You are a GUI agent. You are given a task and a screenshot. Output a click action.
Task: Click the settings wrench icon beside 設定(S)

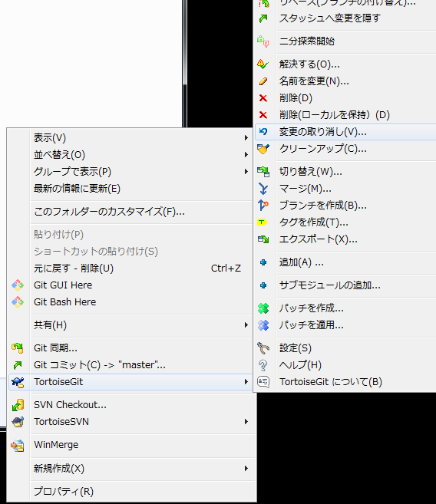pos(263,348)
